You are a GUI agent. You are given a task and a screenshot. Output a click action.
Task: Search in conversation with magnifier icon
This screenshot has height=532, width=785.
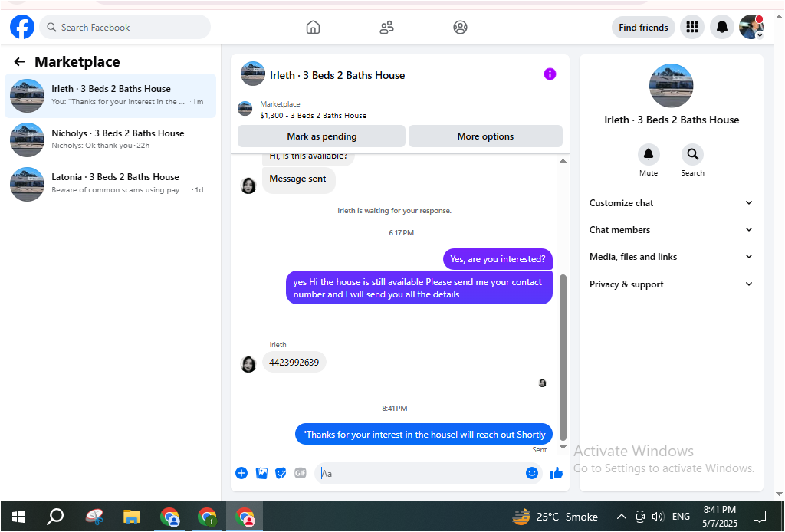692,154
